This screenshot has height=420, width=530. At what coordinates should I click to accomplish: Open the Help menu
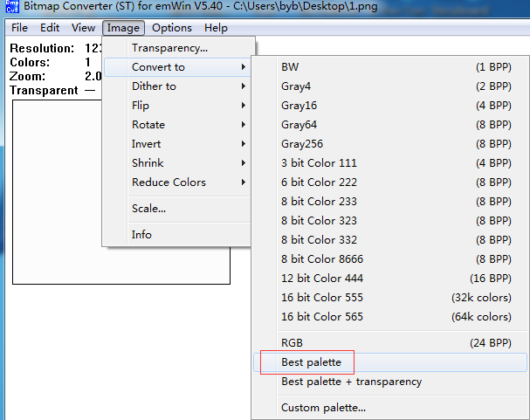(216, 28)
